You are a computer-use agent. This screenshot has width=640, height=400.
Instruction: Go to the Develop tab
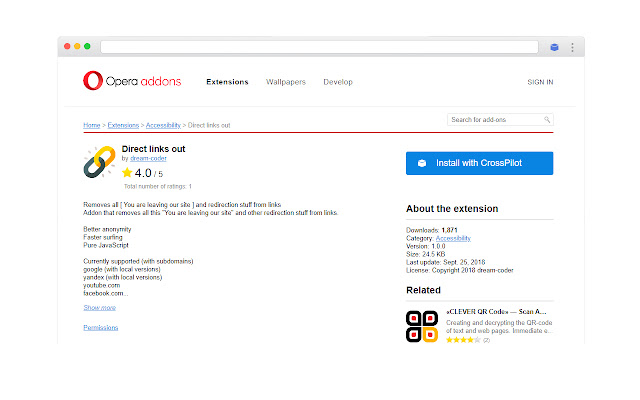point(338,82)
